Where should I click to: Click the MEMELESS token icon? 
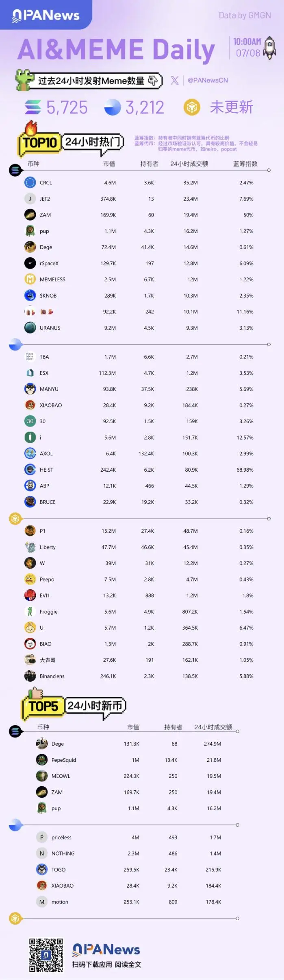click(x=30, y=280)
